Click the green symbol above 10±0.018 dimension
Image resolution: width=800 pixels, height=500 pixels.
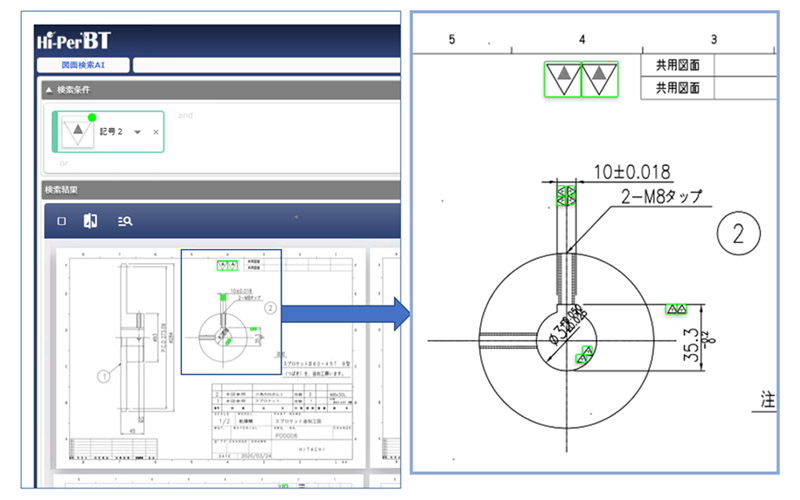[x=567, y=194]
